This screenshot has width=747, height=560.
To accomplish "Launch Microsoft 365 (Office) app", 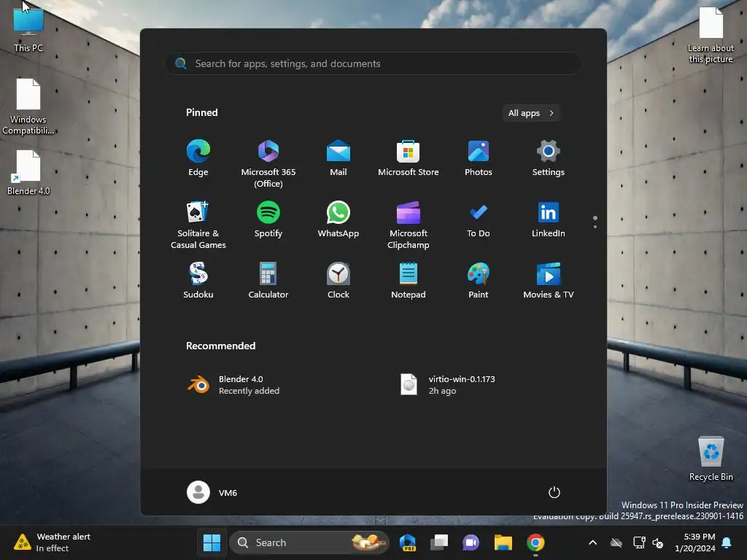I will coord(268,164).
